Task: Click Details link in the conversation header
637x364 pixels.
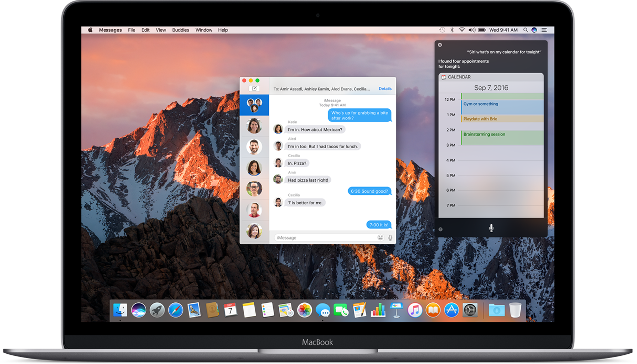Action: [x=385, y=89]
